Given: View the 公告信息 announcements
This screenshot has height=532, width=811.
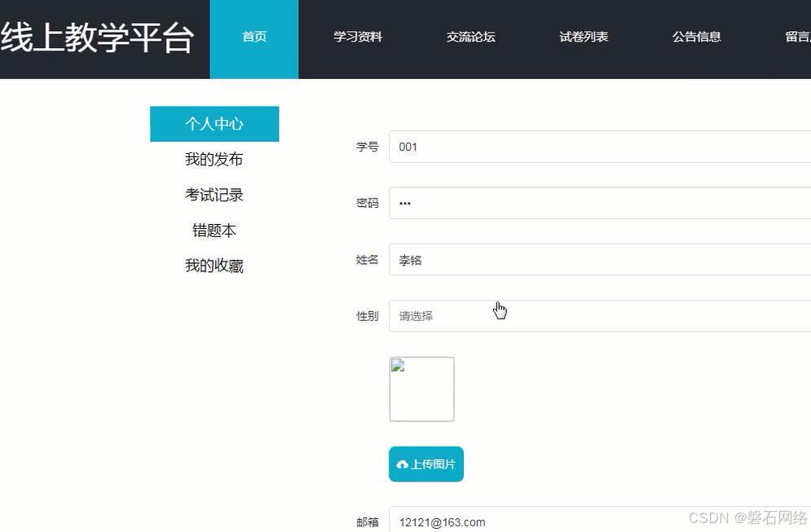Looking at the screenshot, I should (697, 37).
